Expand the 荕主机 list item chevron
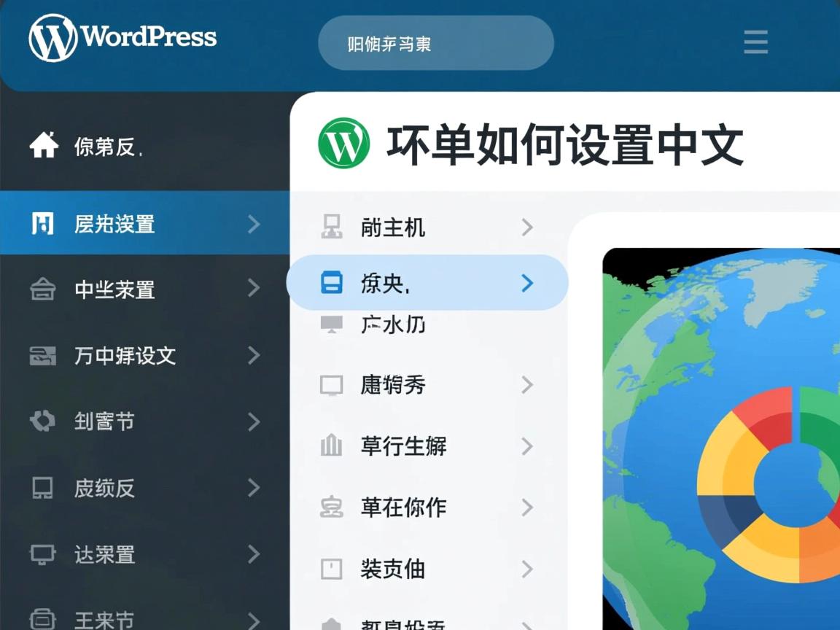The width and height of the screenshot is (840, 630). tap(527, 227)
